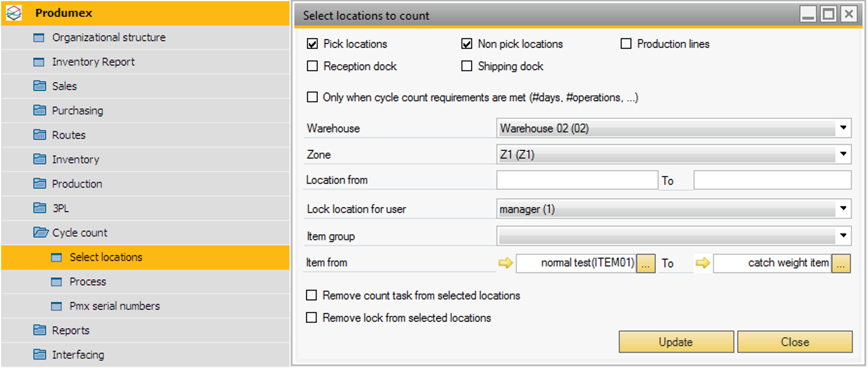868x368 pixels.
Task: Expand the Zone dropdown
Action: 843,154
